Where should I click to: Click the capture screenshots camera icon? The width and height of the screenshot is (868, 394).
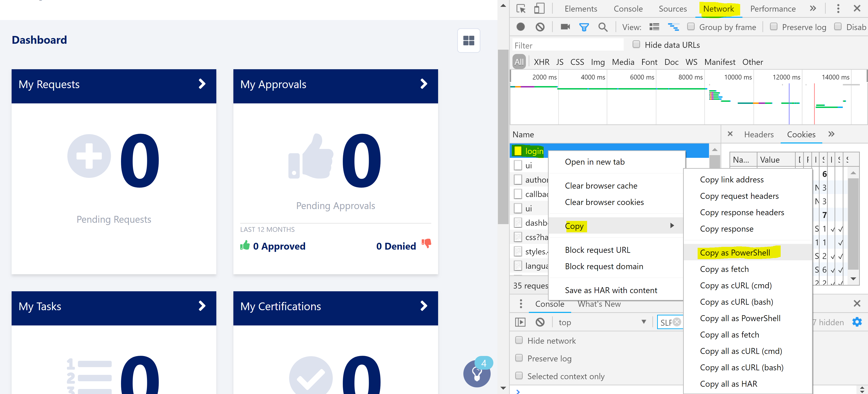point(565,27)
